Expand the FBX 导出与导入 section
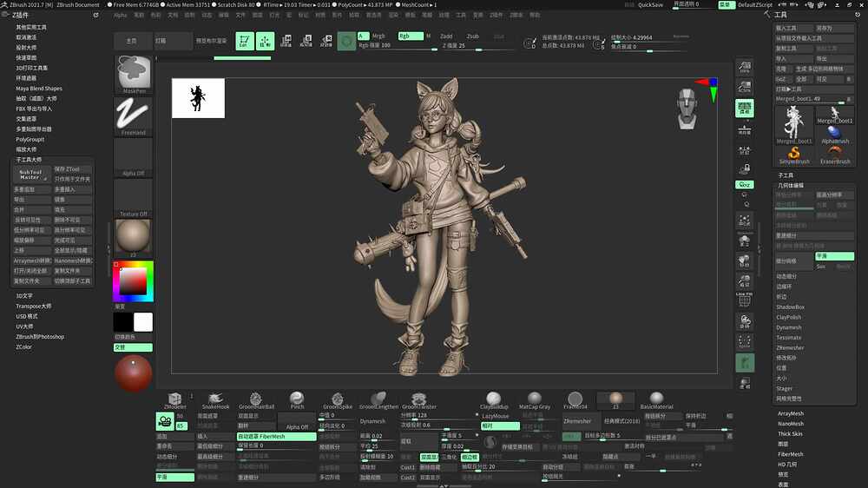Image resolution: width=868 pixels, height=488 pixels. pos(34,109)
